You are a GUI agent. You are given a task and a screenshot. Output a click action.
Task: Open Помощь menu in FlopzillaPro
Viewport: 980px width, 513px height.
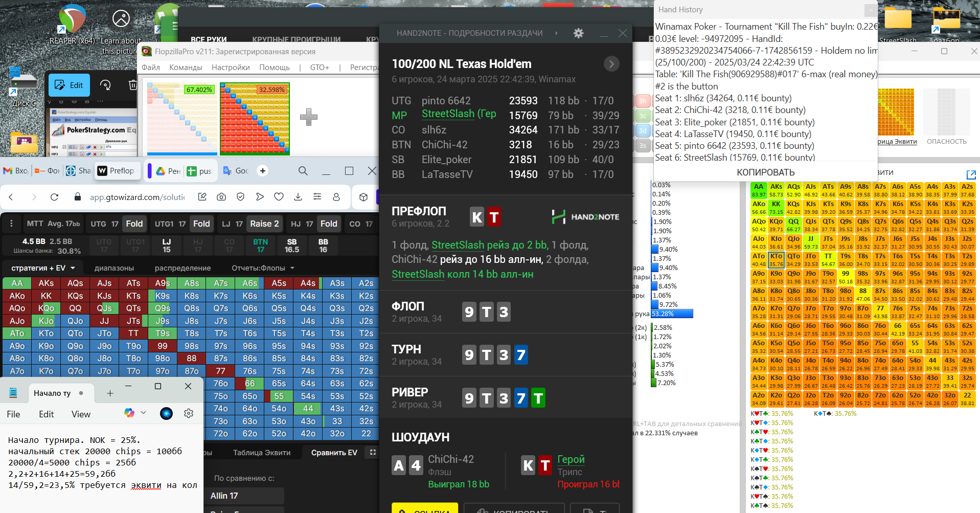tap(275, 68)
